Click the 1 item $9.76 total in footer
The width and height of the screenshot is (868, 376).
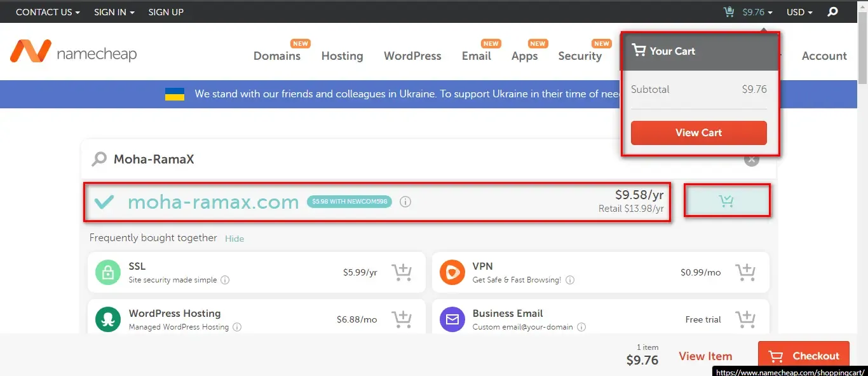642,356
